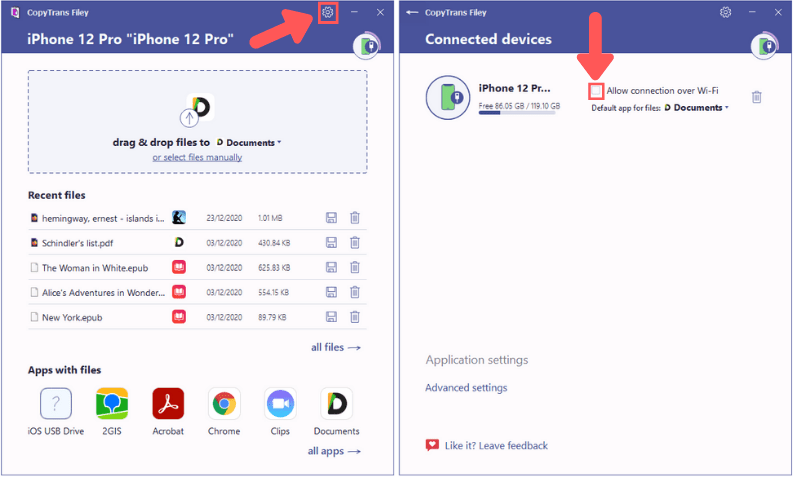
Task: Open Default app for files Documents dropdown
Action: 696,108
